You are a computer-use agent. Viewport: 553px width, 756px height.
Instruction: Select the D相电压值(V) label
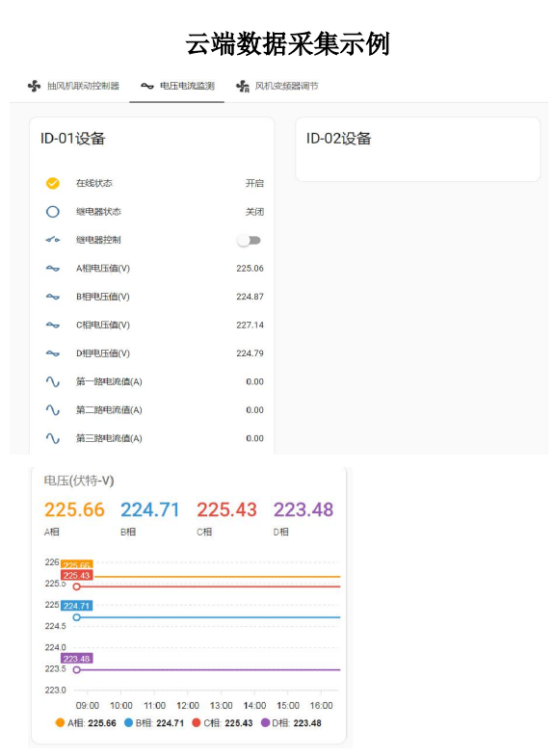[x=103, y=353]
